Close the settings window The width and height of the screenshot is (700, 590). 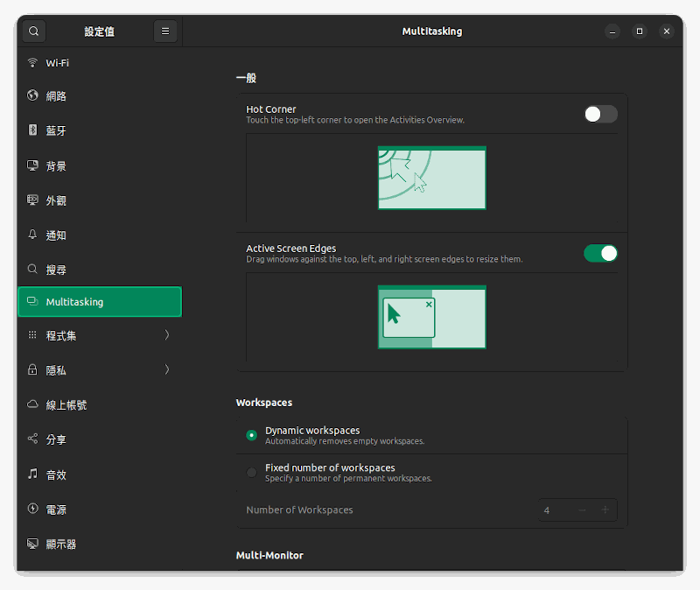click(667, 32)
